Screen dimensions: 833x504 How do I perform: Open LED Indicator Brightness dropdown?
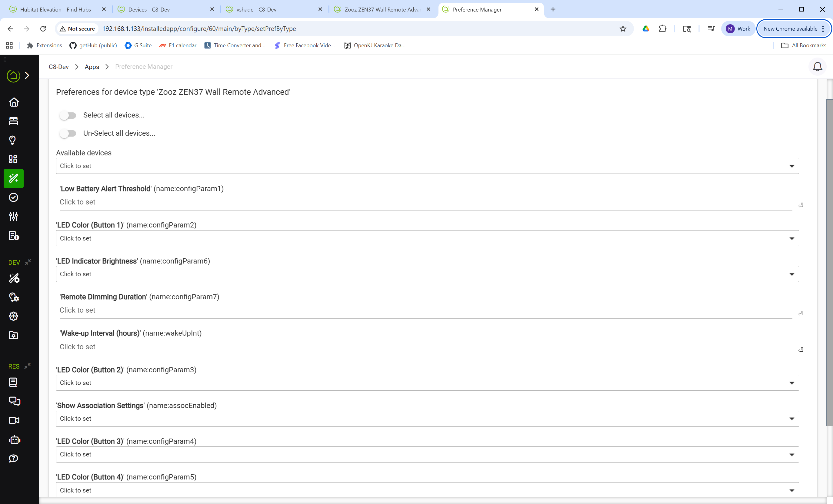pyautogui.click(x=427, y=274)
